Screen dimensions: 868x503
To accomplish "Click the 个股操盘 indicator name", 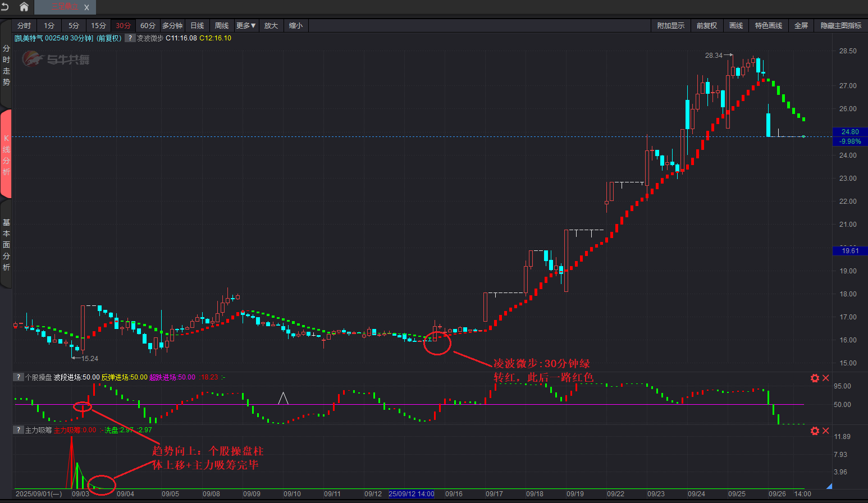I will tap(38, 377).
